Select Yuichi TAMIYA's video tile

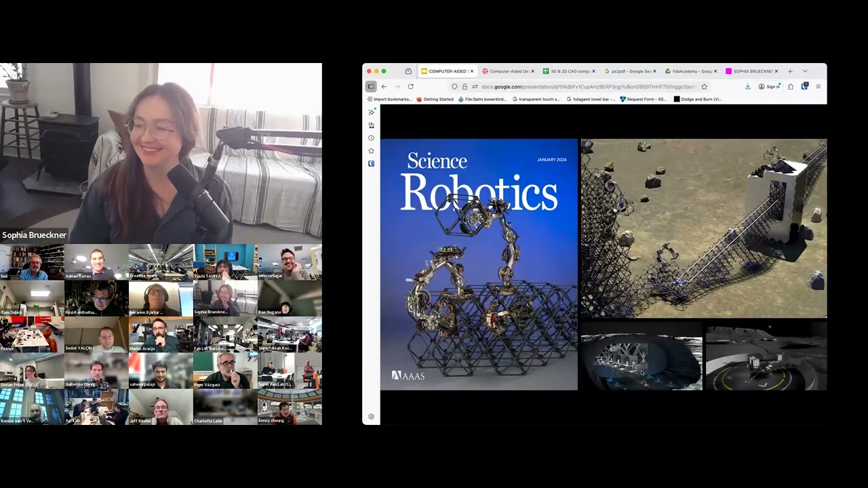point(225,262)
